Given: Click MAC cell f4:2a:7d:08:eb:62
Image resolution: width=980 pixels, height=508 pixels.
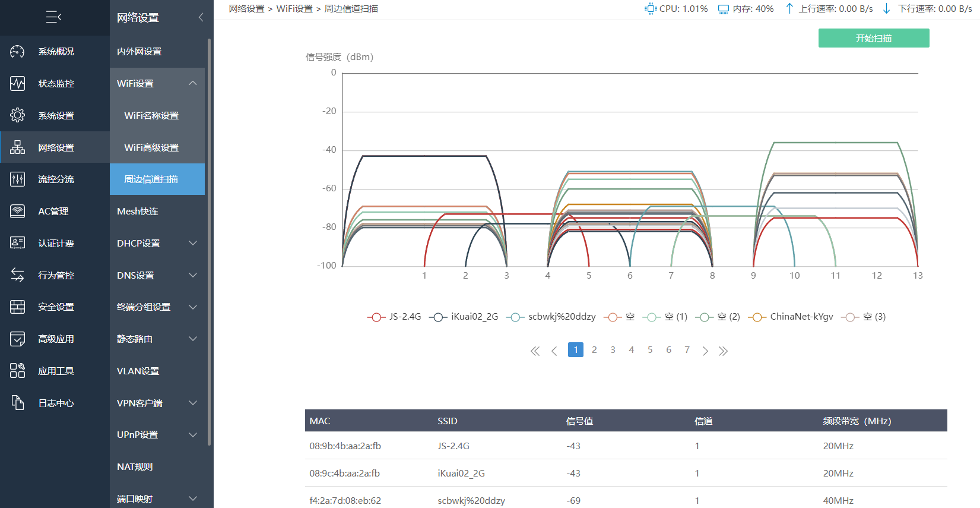Looking at the screenshot, I should click(345, 500).
